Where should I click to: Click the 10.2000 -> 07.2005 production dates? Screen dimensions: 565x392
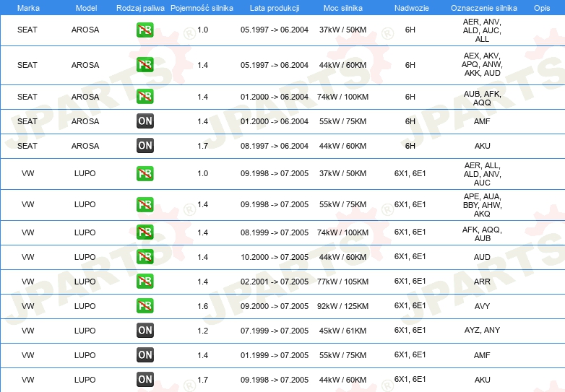[275, 258]
